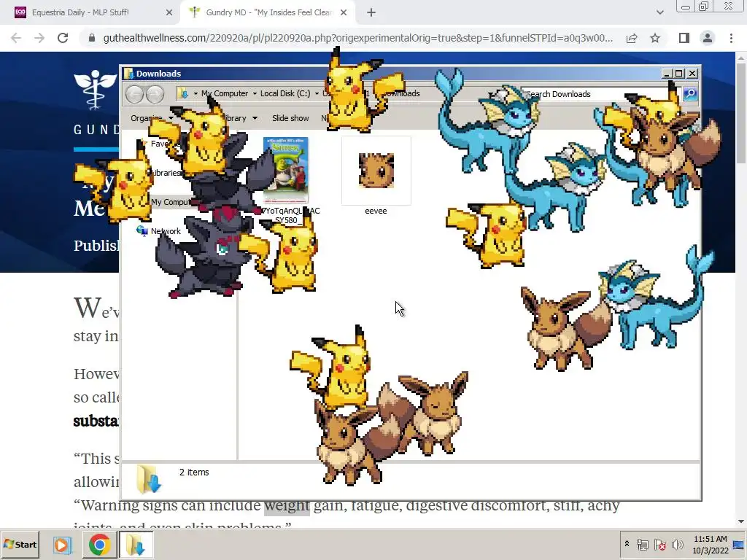747x560 pixels.
Task: Navigate forward in Downloads window
Action: click(155, 94)
